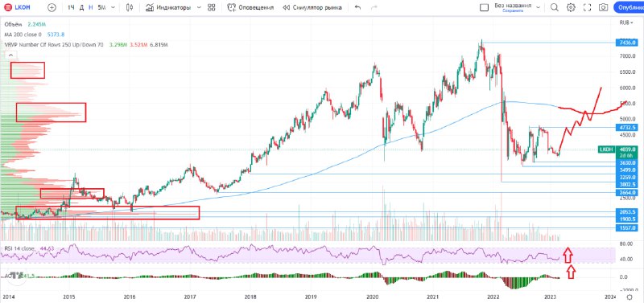Click the 2053.5 price level label
The height and width of the screenshot is (303, 644).
click(x=626, y=212)
